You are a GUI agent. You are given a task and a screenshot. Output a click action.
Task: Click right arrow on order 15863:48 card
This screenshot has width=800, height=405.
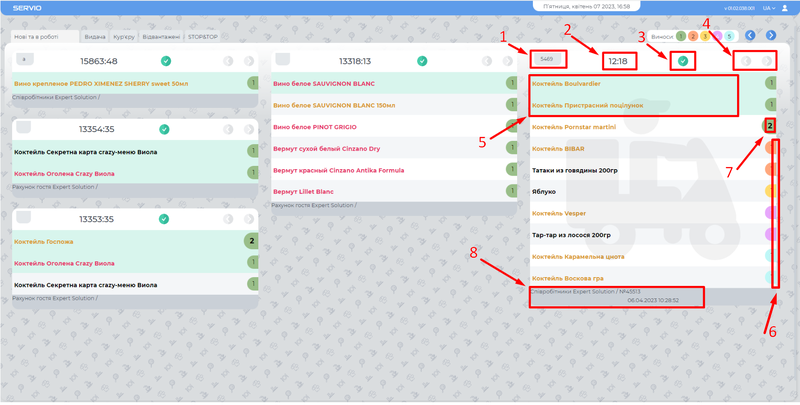(247, 61)
